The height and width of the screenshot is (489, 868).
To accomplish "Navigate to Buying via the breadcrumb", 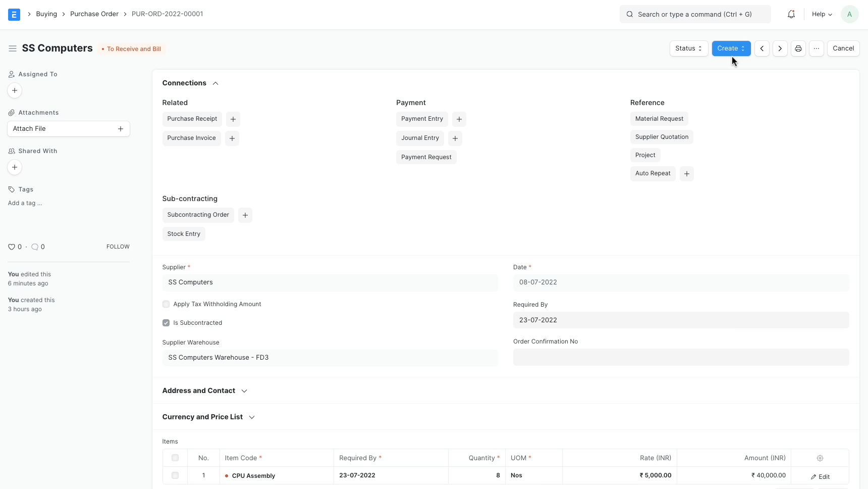I will tap(46, 14).
